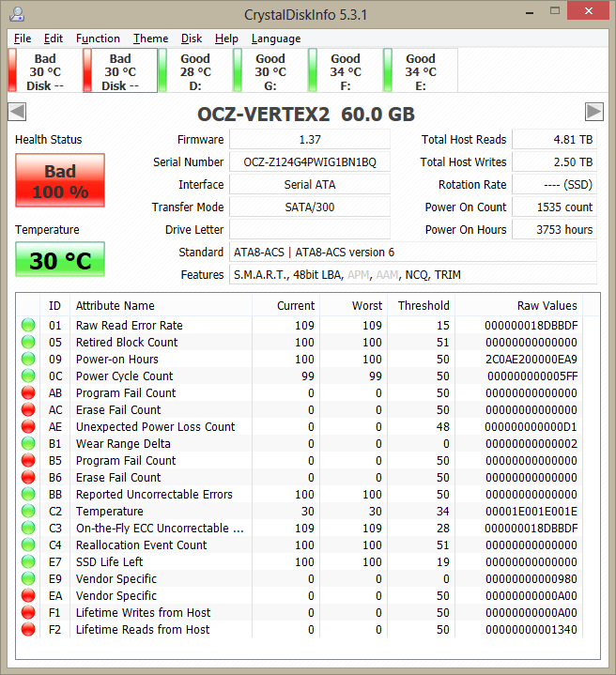This screenshot has width=616, height=675.
Task: Click the Standard field ATA8-ACS
Action: point(413,252)
